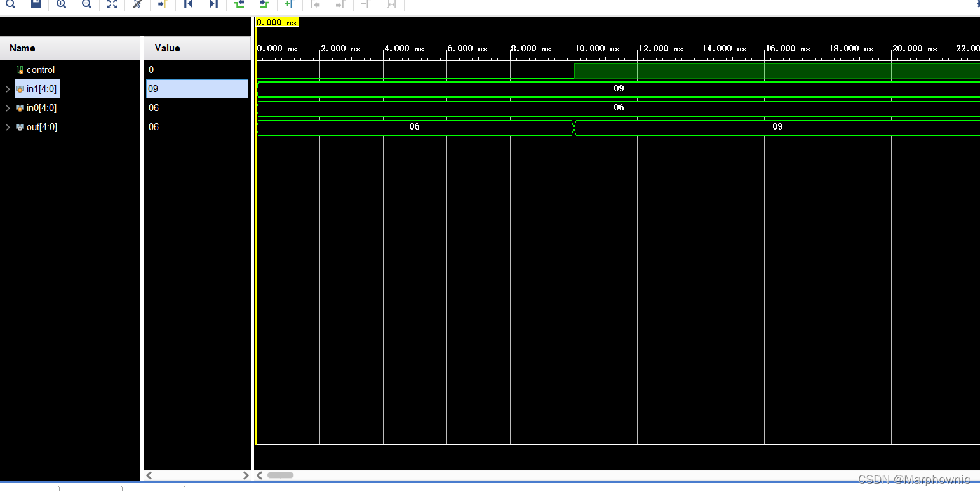Click the control signal bit icon
This screenshot has height=492, width=980.
click(x=20, y=70)
